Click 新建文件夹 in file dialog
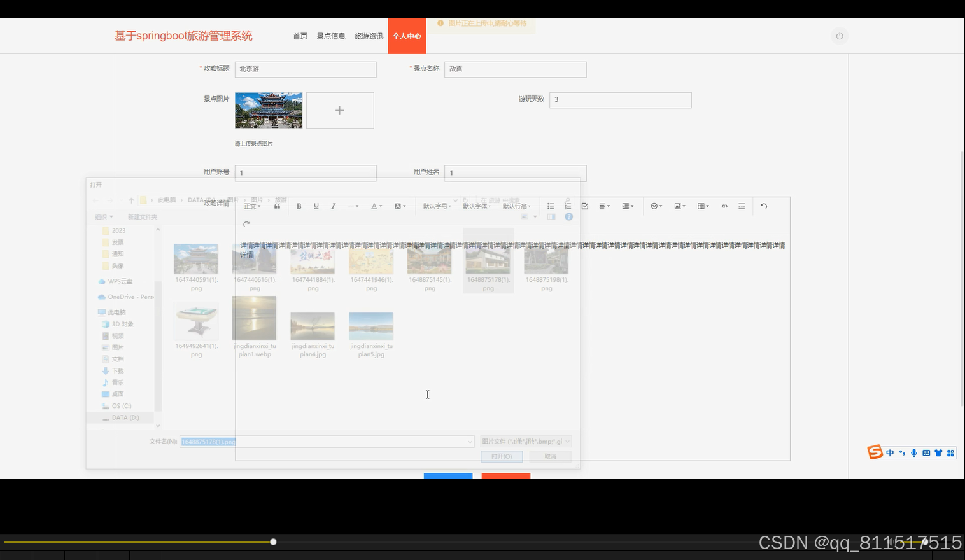 click(x=142, y=217)
